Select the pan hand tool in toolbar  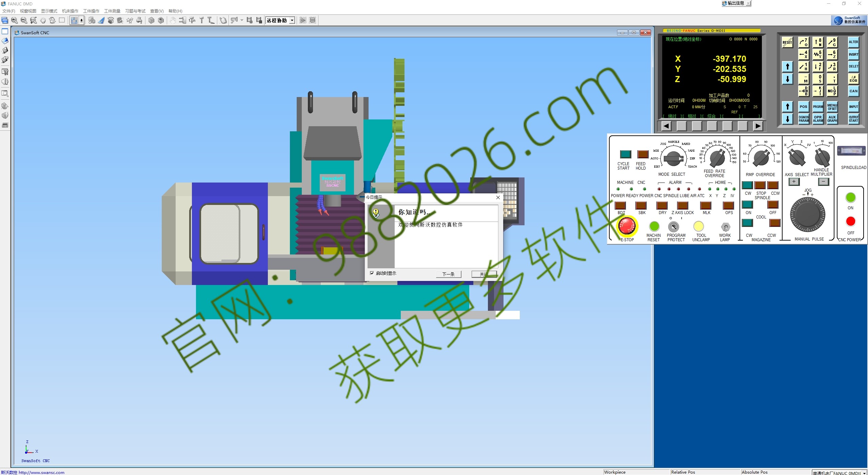click(x=43, y=20)
